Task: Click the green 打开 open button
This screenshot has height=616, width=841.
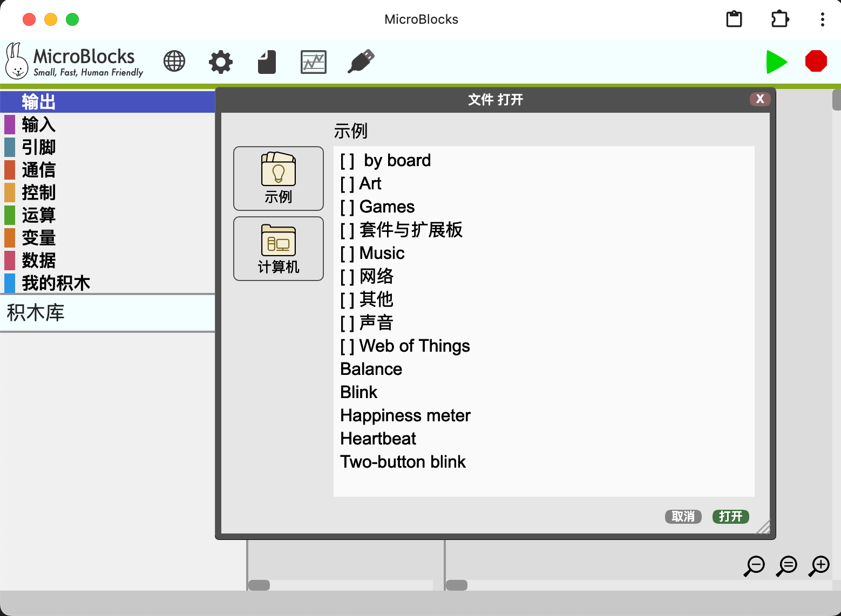Action: click(x=731, y=517)
